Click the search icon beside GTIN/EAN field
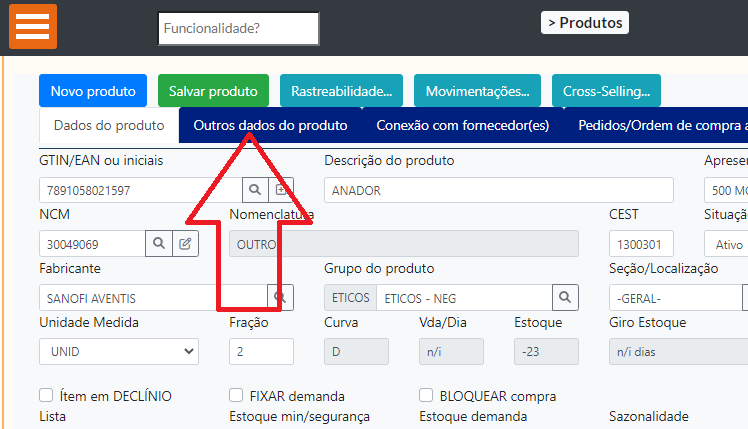Screen dimensions: 748x429 tap(255, 189)
